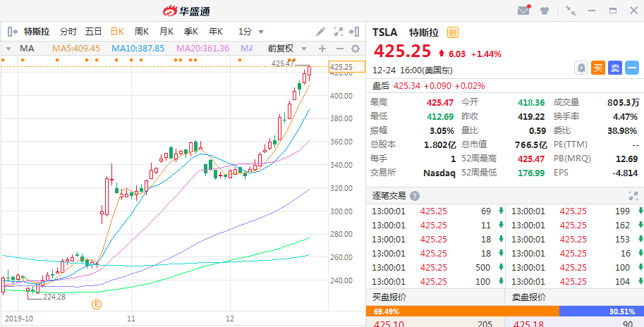Click the 融 margin badge icon

pyautogui.click(x=453, y=32)
